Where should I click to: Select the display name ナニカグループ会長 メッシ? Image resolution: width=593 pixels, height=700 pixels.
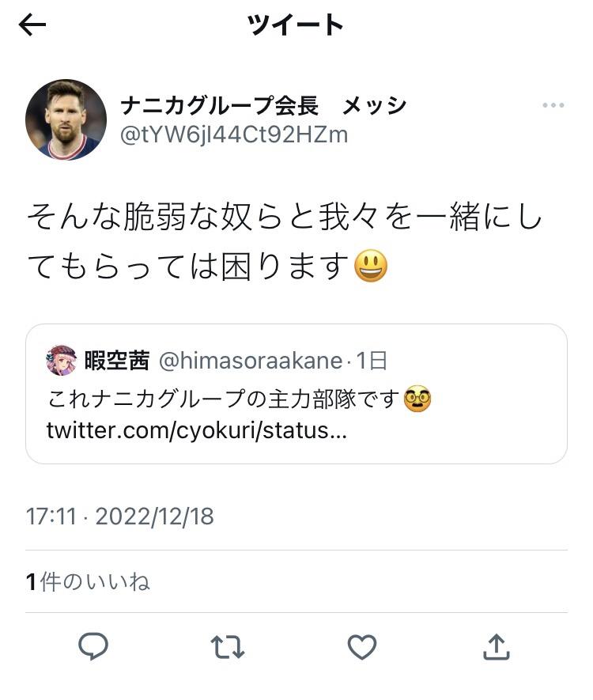click(263, 105)
